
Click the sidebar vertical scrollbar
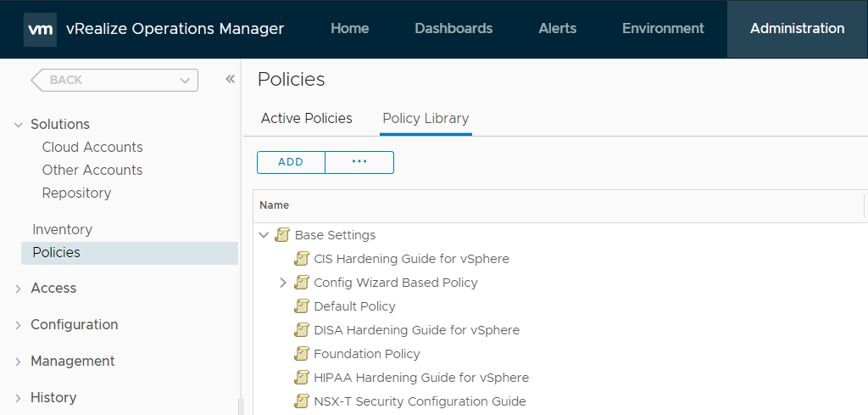point(240,406)
